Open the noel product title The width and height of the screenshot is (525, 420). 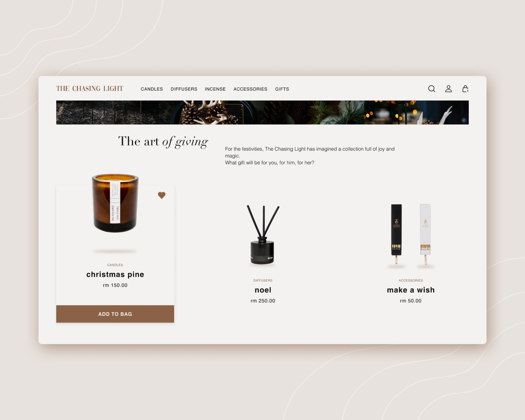263,290
